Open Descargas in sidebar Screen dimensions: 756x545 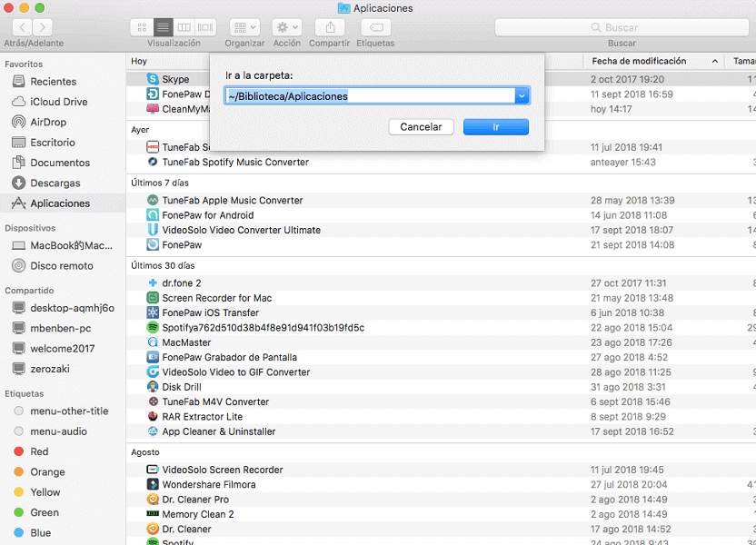(55, 183)
